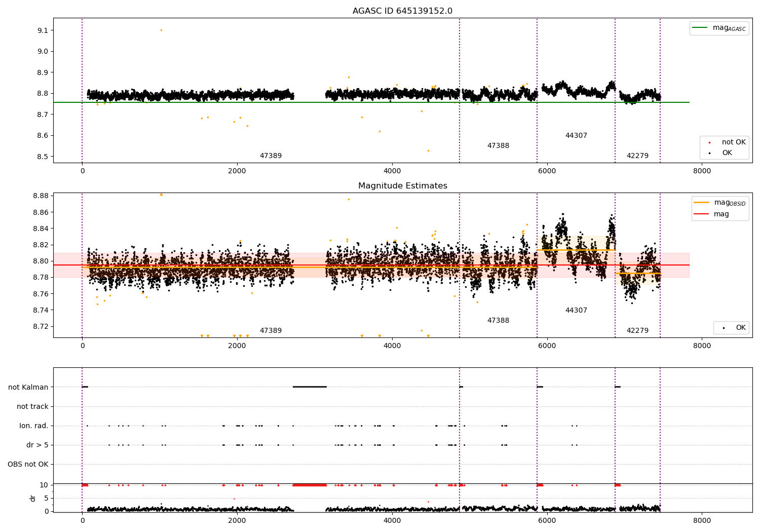Click the "9.0" y-axis tick label
Viewport: 760px width, 532px height.
pos(43,51)
